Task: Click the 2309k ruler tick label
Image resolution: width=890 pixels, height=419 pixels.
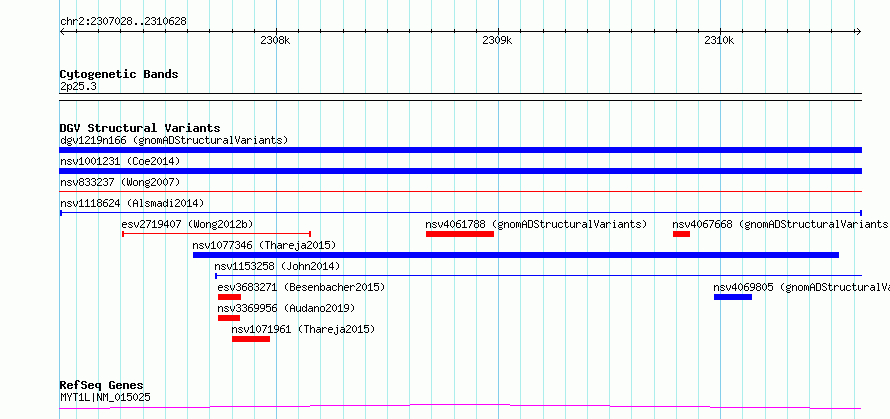Action: [497, 40]
